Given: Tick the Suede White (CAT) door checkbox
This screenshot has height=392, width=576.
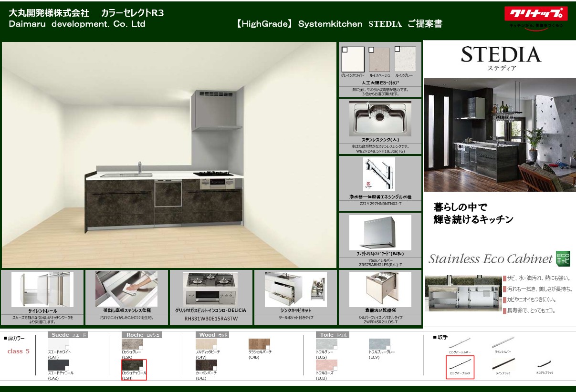Looking at the screenshot, I should click(67, 347).
